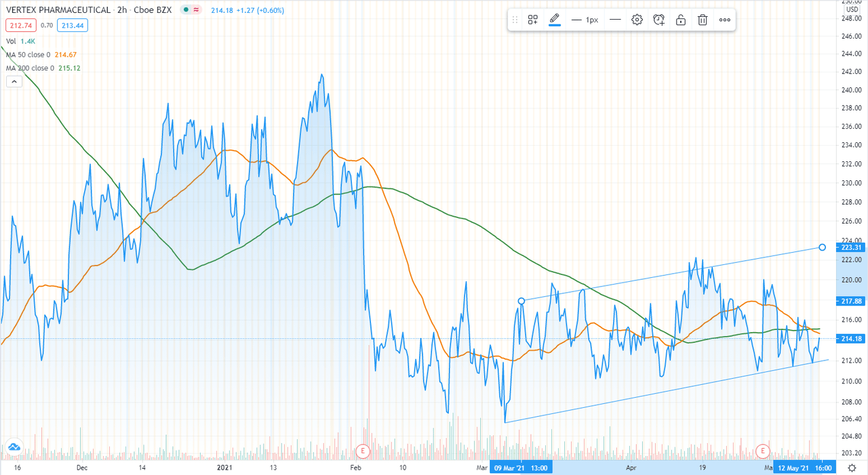Delete the drawing using the trash icon
The width and height of the screenshot is (868, 475).
click(703, 20)
